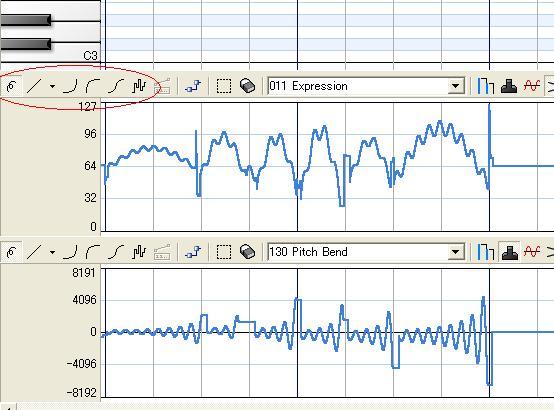Image resolution: width=554 pixels, height=410 pixels.
Task: Select concave curve tool in Pitch Bend lane
Action: (70, 252)
